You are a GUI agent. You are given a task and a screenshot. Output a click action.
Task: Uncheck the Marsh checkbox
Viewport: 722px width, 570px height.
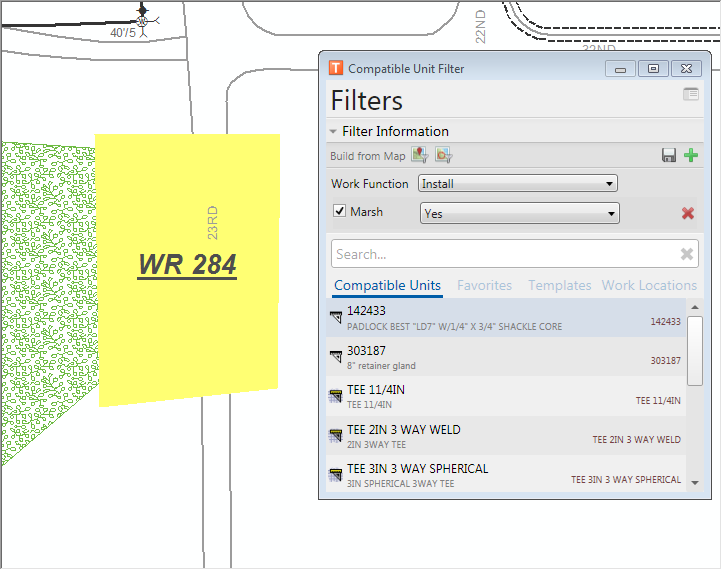click(339, 211)
